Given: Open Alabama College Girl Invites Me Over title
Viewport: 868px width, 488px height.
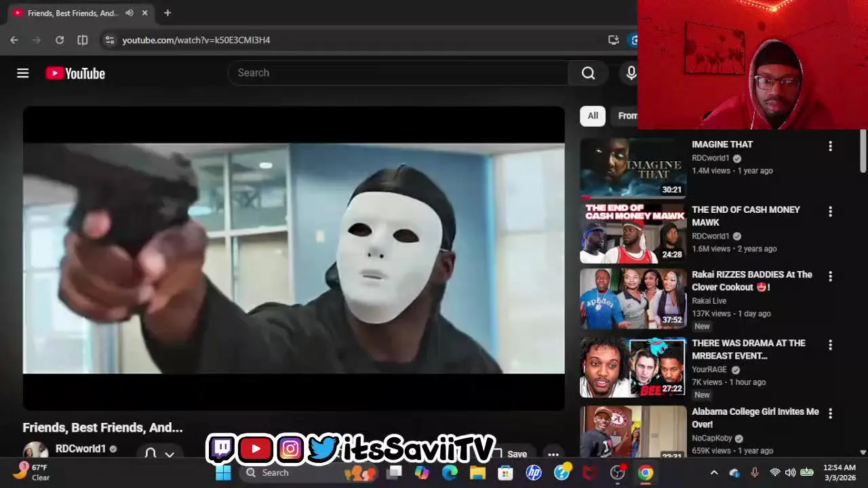Looking at the screenshot, I should (755, 418).
